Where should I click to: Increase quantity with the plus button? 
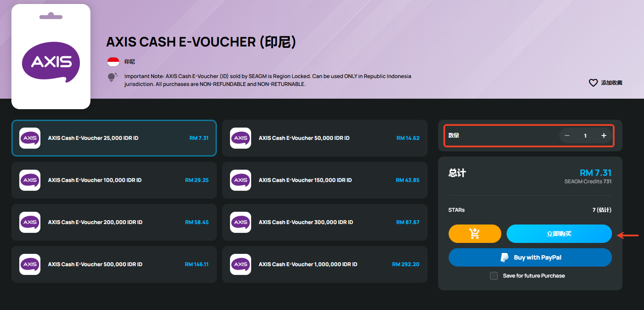click(x=604, y=135)
